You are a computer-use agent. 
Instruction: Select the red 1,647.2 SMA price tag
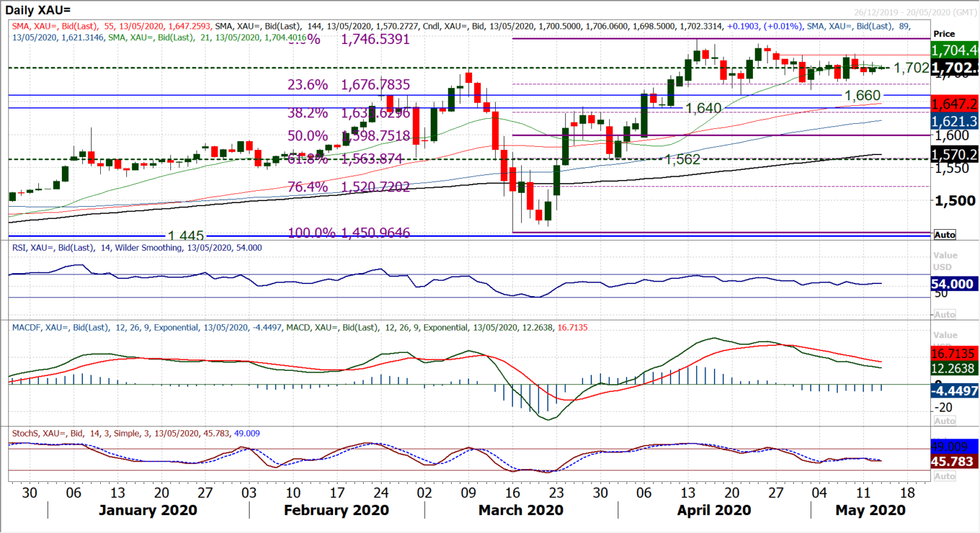pyautogui.click(x=954, y=104)
